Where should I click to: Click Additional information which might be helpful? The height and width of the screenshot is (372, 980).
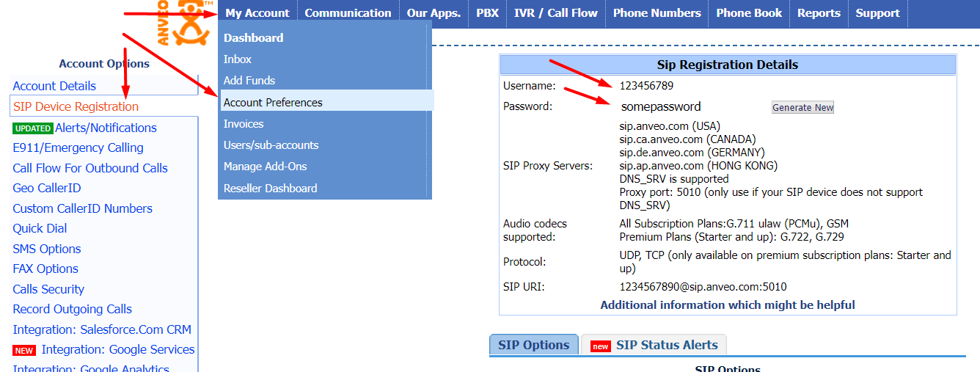727,305
